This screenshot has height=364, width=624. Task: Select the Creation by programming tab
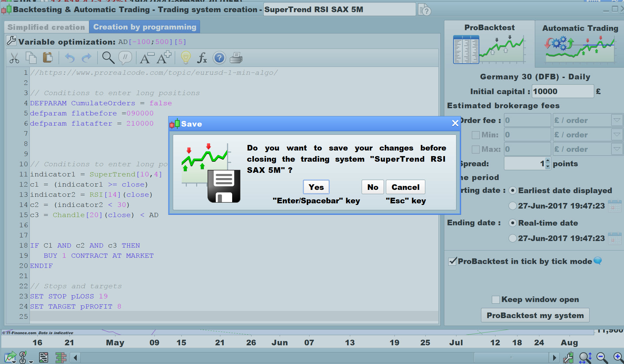point(145,27)
